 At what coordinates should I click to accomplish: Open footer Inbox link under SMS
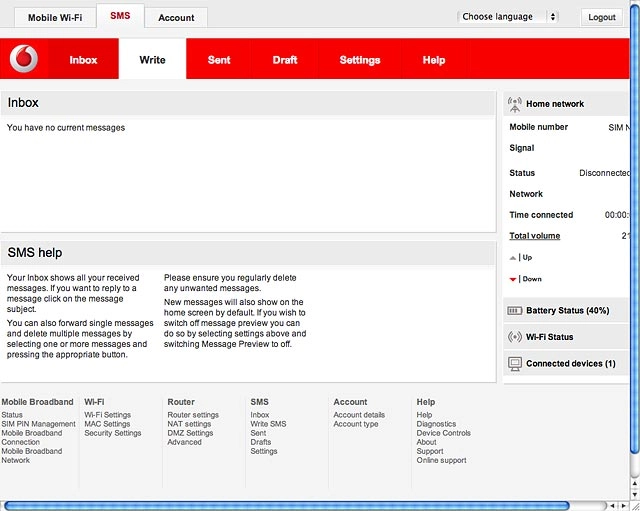tap(260, 415)
